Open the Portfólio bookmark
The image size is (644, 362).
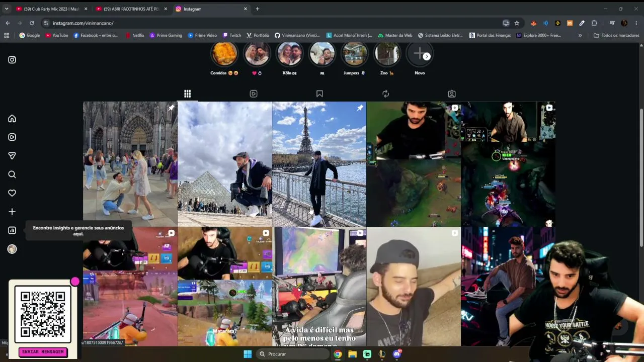tap(258, 36)
